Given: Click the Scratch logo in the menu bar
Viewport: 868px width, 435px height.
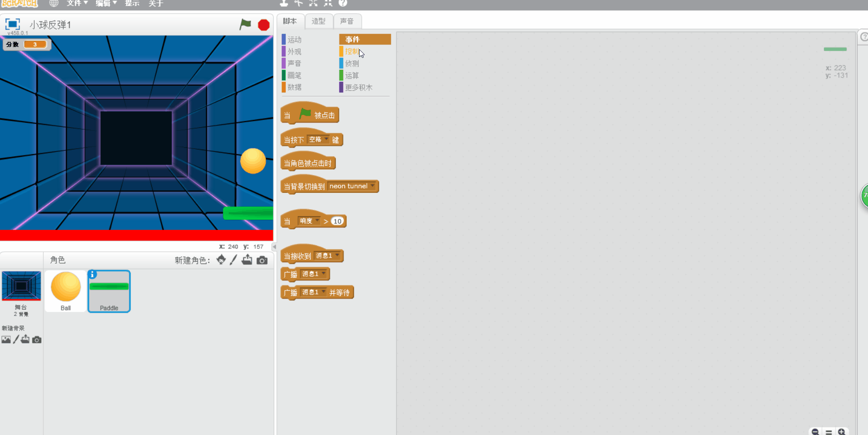Looking at the screenshot, I should click(x=19, y=3).
